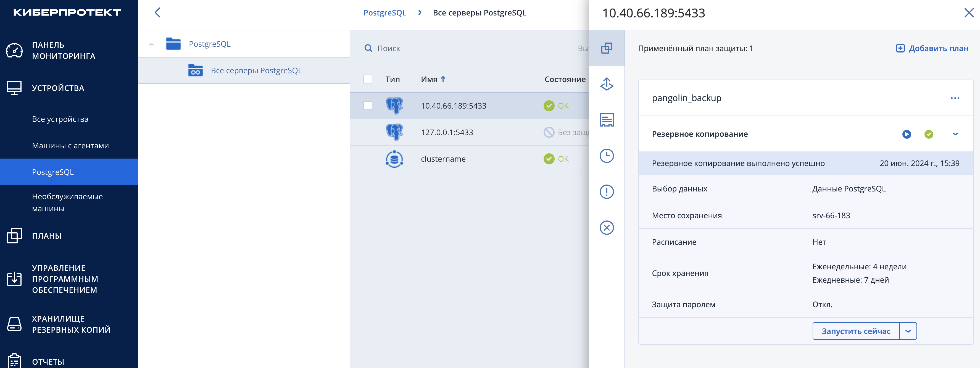980x368 pixels.
Task: Click the Тип column header
Action: [x=392, y=79]
